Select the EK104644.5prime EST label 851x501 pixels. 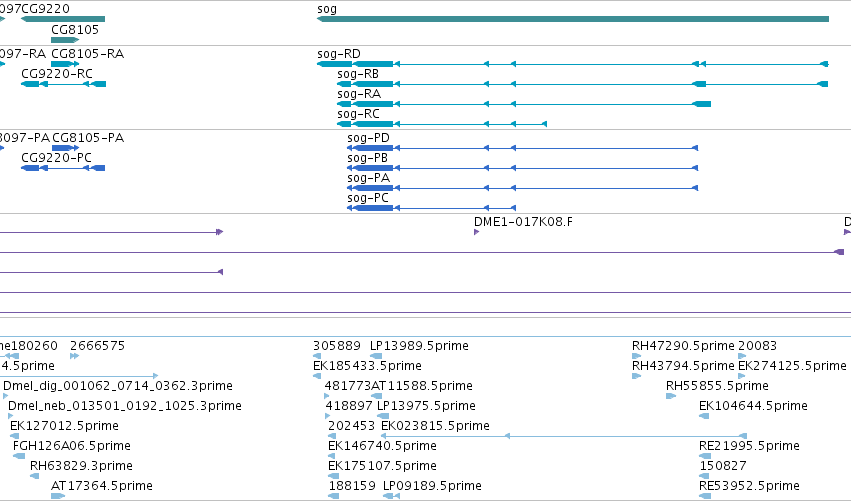point(753,406)
